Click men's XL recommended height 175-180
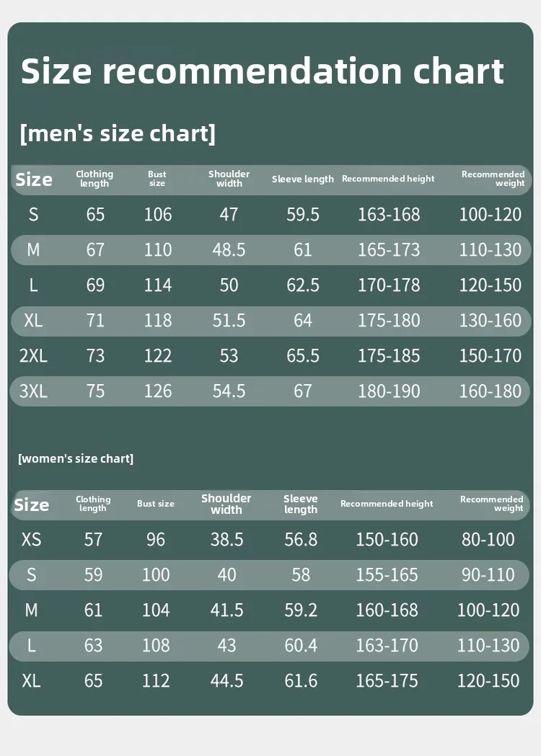 389,321
